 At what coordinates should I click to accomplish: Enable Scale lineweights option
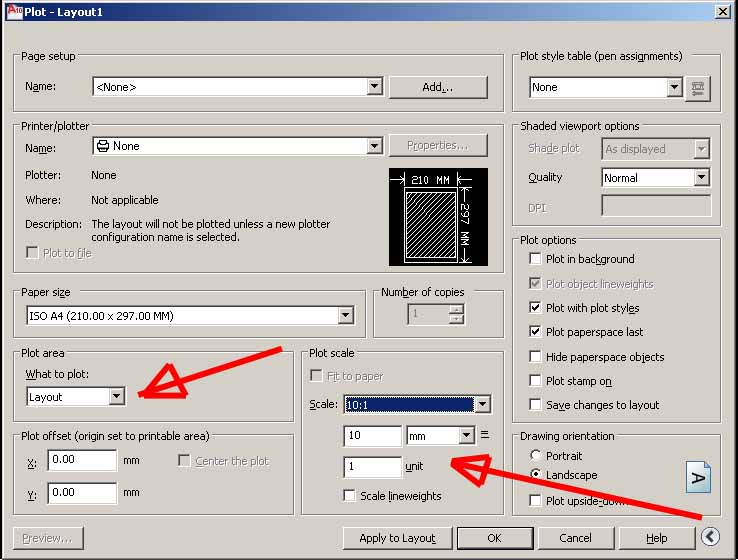point(349,496)
